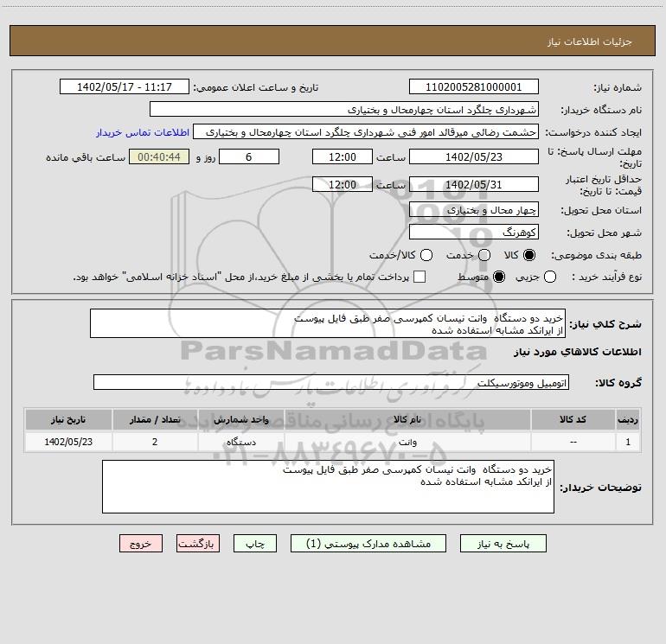
Task: Click the item code cell showing --
Action: (x=573, y=442)
